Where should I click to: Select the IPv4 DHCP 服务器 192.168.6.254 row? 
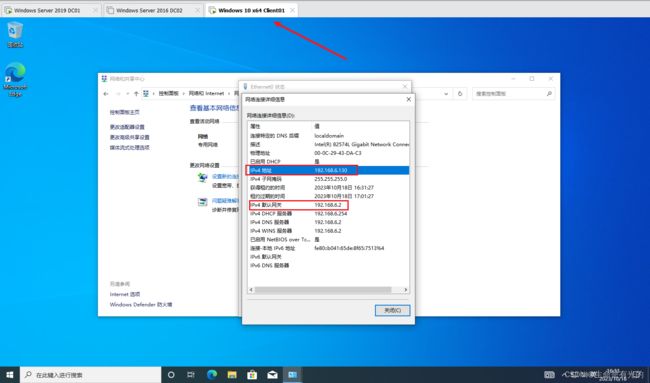tap(328, 213)
